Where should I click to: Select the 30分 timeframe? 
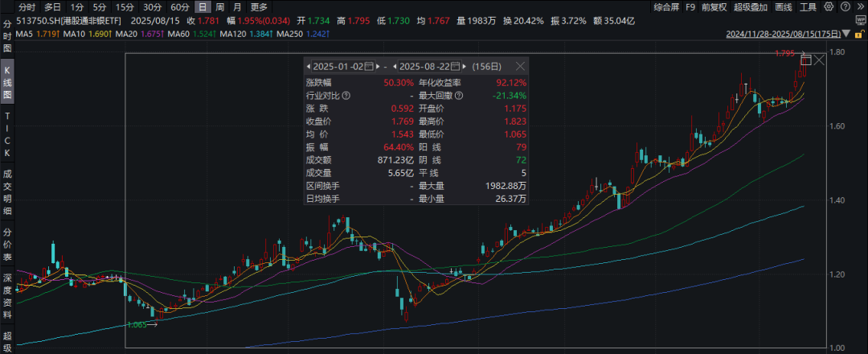coord(152,7)
